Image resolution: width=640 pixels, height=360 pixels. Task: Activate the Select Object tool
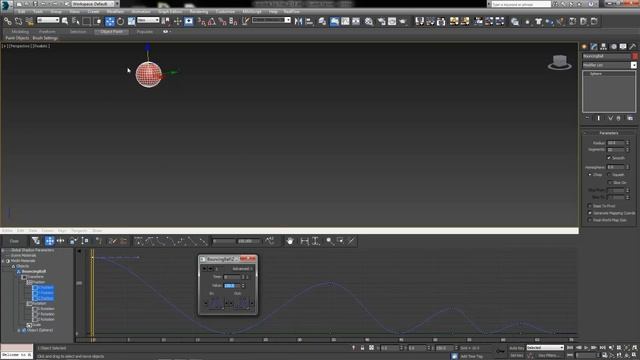click(65, 21)
